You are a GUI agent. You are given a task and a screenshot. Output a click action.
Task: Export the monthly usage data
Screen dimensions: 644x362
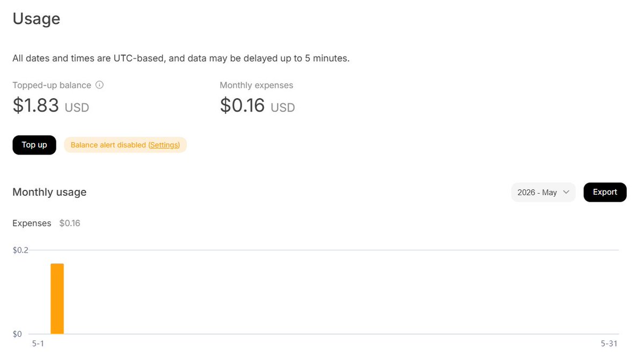click(x=605, y=192)
